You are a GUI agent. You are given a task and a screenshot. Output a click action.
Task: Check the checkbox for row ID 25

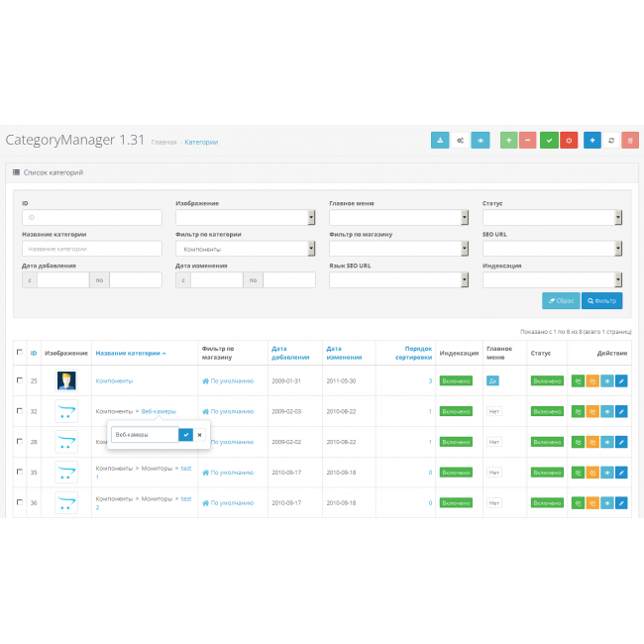(x=20, y=380)
